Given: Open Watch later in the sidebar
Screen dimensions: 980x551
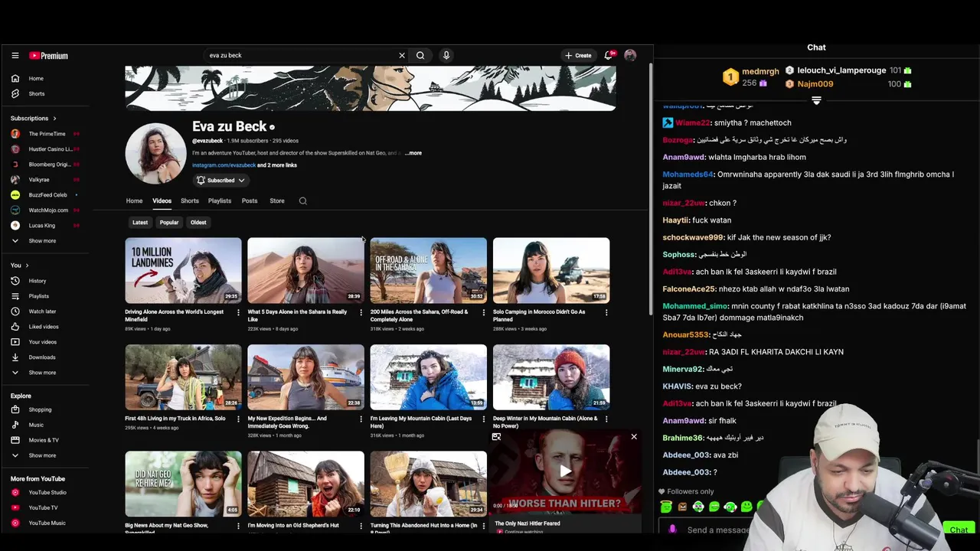Looking at the screenshot, I should coord(42,311).
